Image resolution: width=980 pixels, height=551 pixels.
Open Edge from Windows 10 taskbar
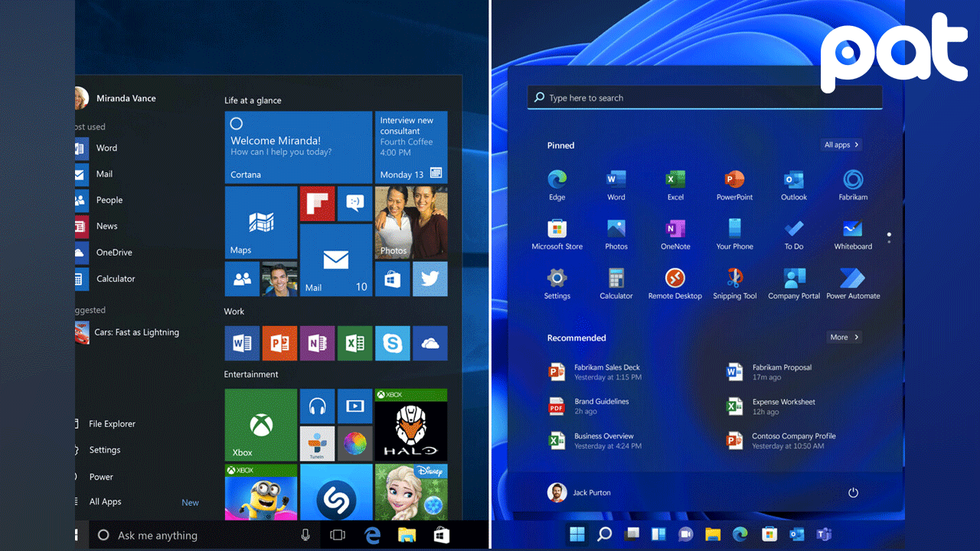tap(372, 535)
